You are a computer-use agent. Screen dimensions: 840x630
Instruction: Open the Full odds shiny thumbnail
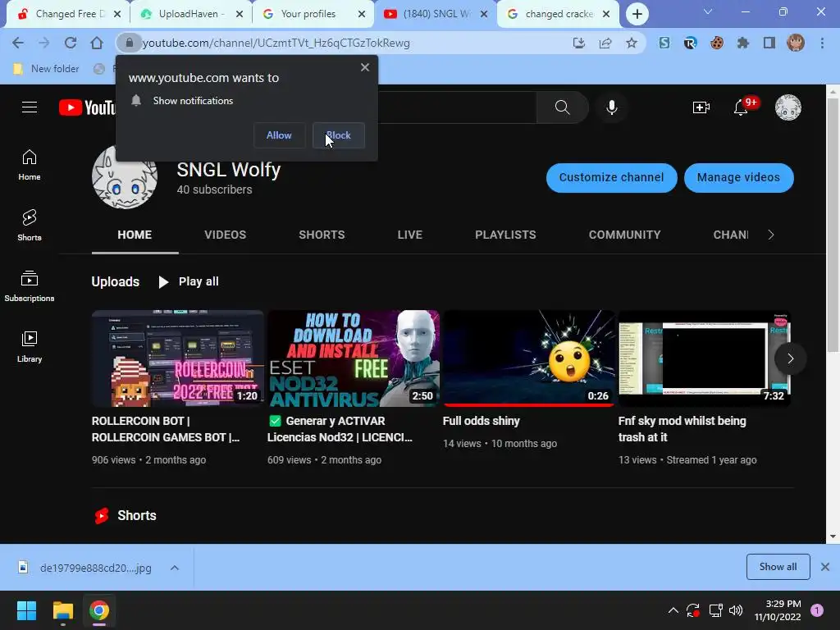(529, 358)
